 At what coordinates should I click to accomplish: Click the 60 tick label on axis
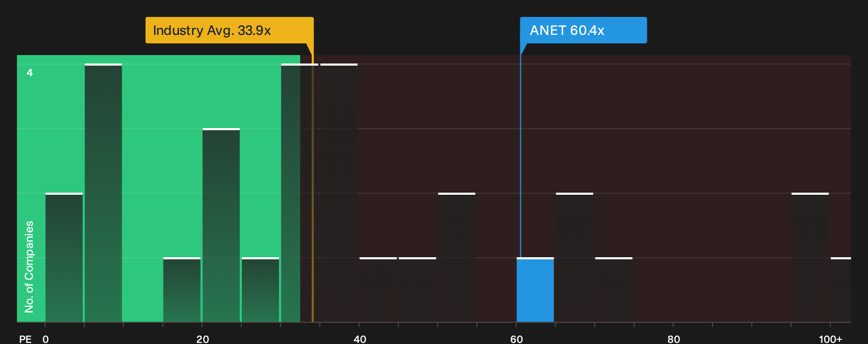point(517,339)
